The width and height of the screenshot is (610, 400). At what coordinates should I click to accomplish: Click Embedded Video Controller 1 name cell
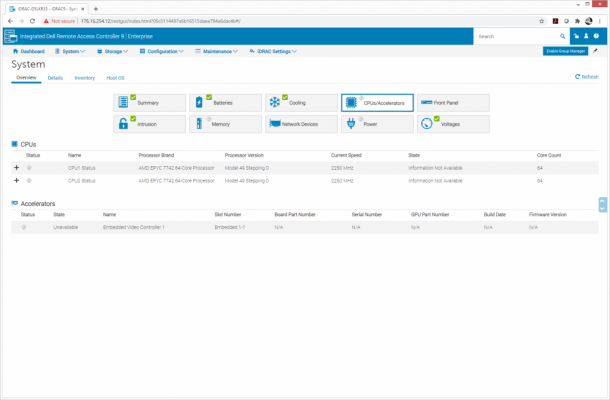pos(133,227)
